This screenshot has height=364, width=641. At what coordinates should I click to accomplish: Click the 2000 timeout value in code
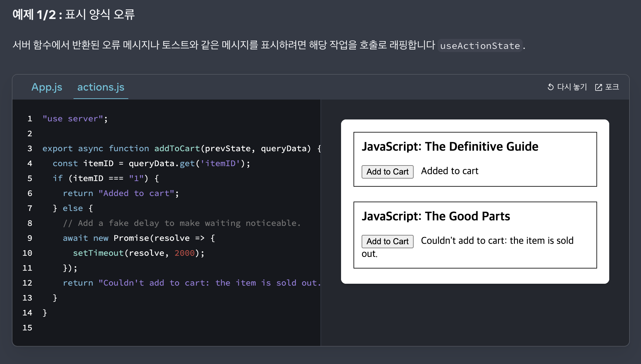tap(184, 253)
